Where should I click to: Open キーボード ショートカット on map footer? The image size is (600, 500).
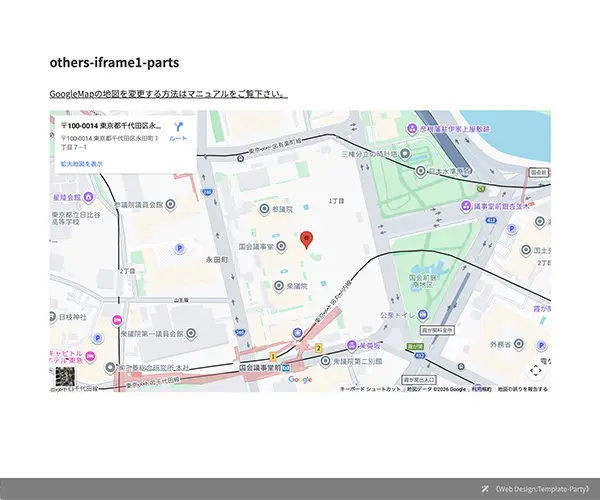click(x=371, y=388)
